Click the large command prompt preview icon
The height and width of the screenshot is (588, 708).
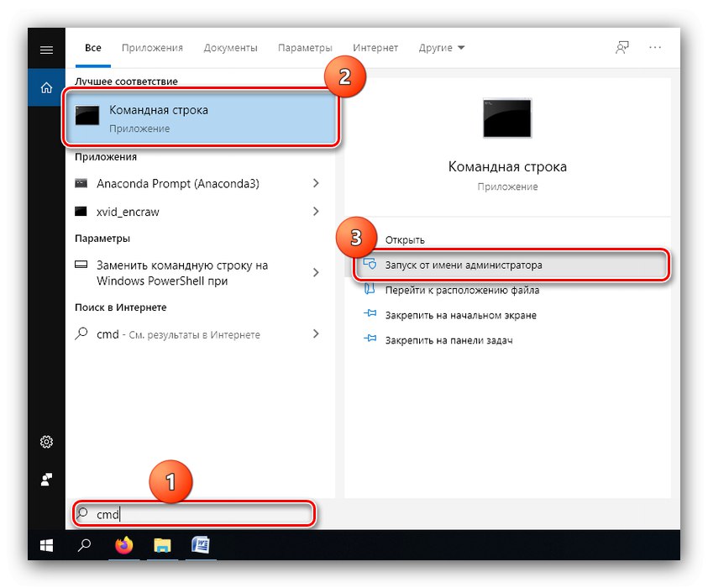point(507,118)
